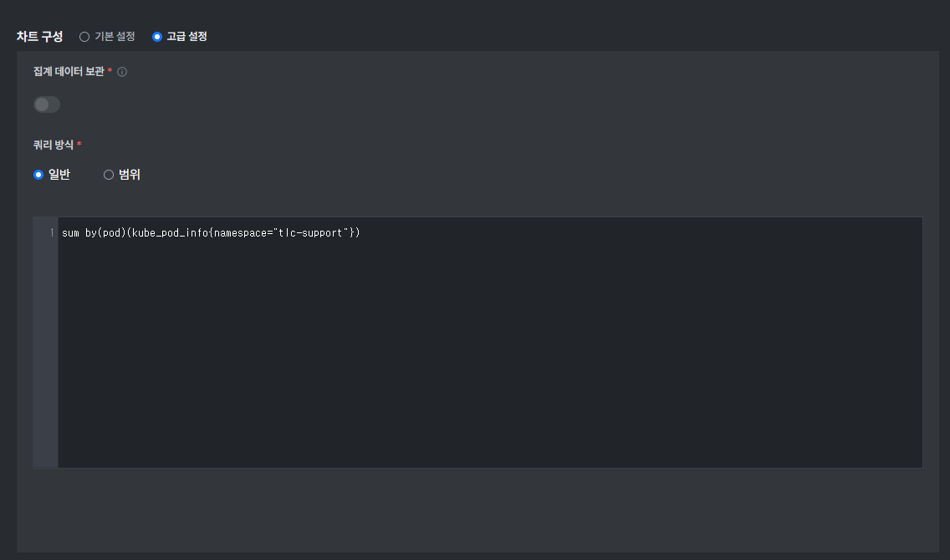Select the 고급 설정 radio button
Viewport: 950px width, 560px height.
[x=157, y=37]
